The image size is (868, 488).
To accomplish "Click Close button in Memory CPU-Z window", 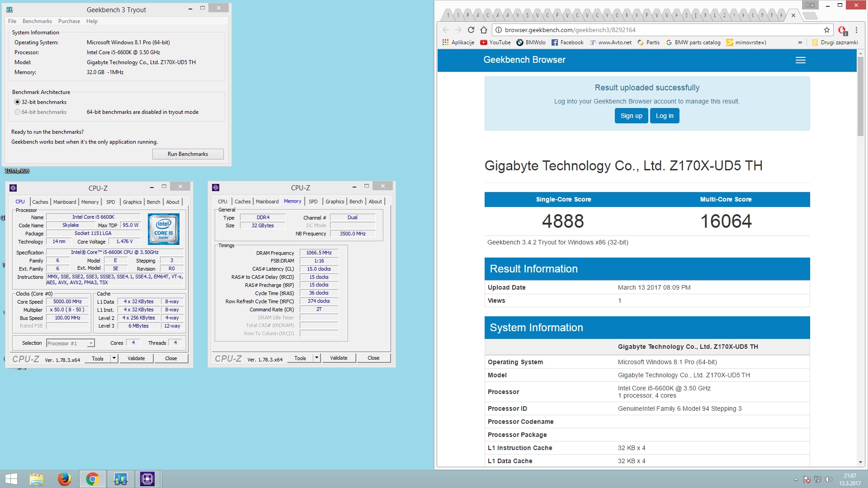I will point(373,358).
